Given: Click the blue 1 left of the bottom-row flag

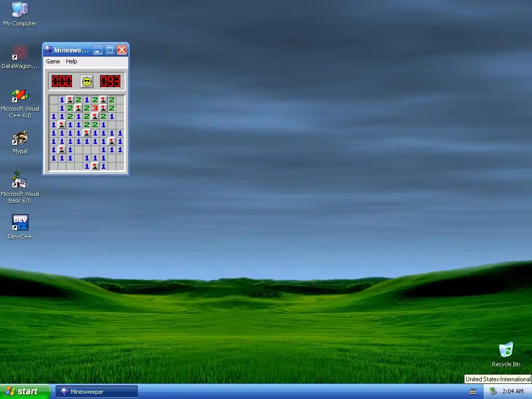Looking at the screenshot, I should 87,166.
